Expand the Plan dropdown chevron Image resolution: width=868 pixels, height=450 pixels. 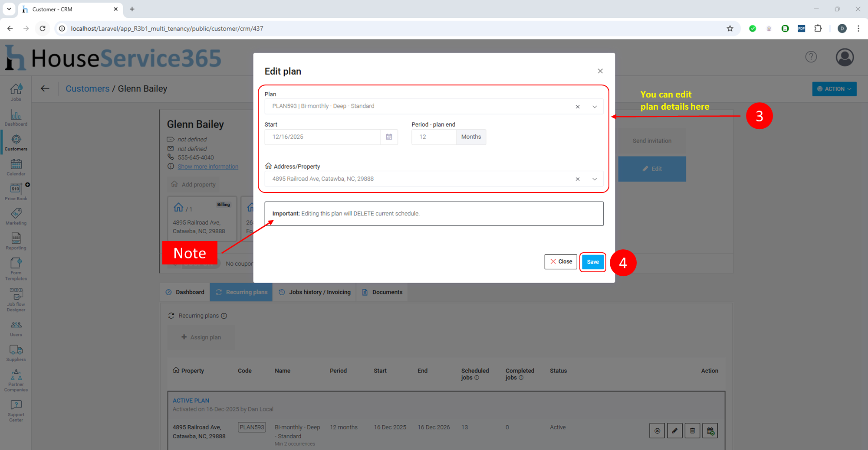click(x=595, y=107)
